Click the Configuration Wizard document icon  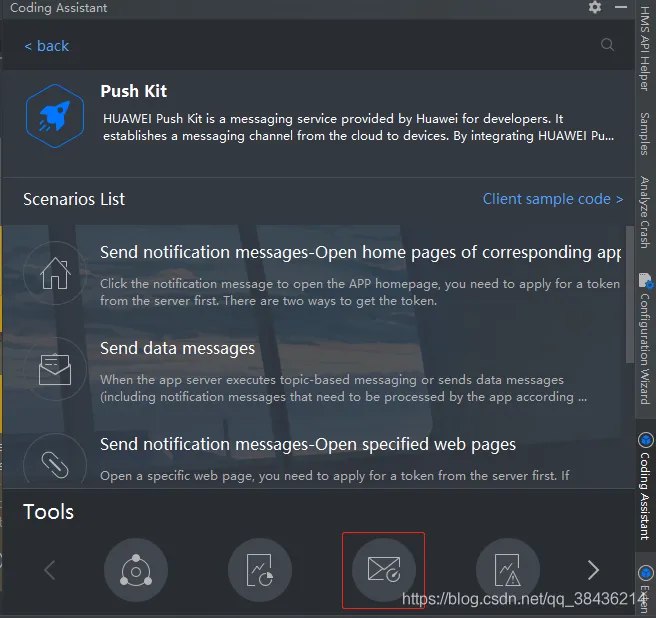coord(646,281)
